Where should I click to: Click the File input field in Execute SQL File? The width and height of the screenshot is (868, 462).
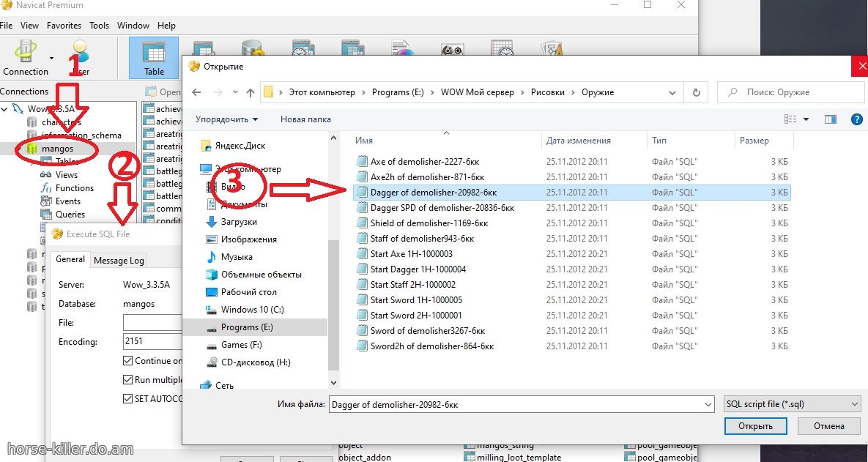tap(152, 323)
